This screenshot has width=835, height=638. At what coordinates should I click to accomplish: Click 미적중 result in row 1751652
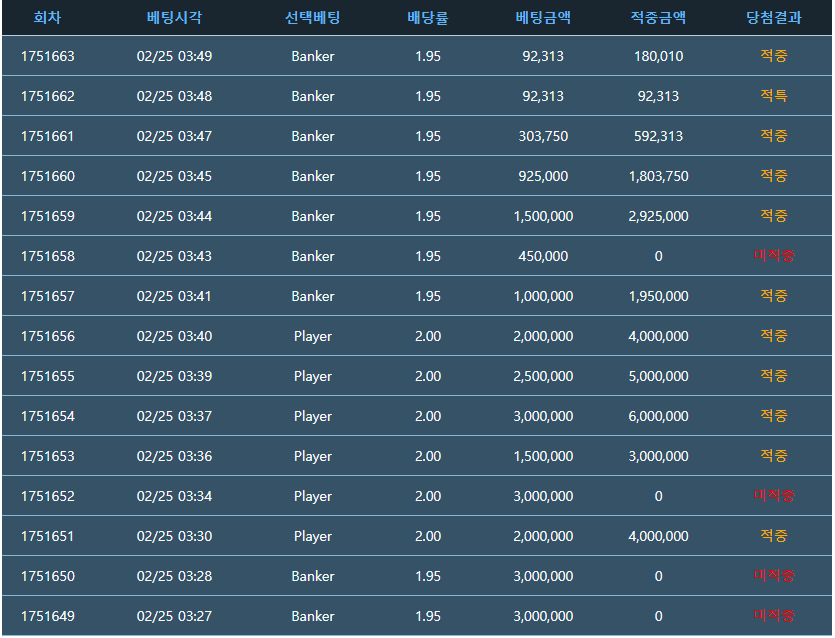point(774,496)
